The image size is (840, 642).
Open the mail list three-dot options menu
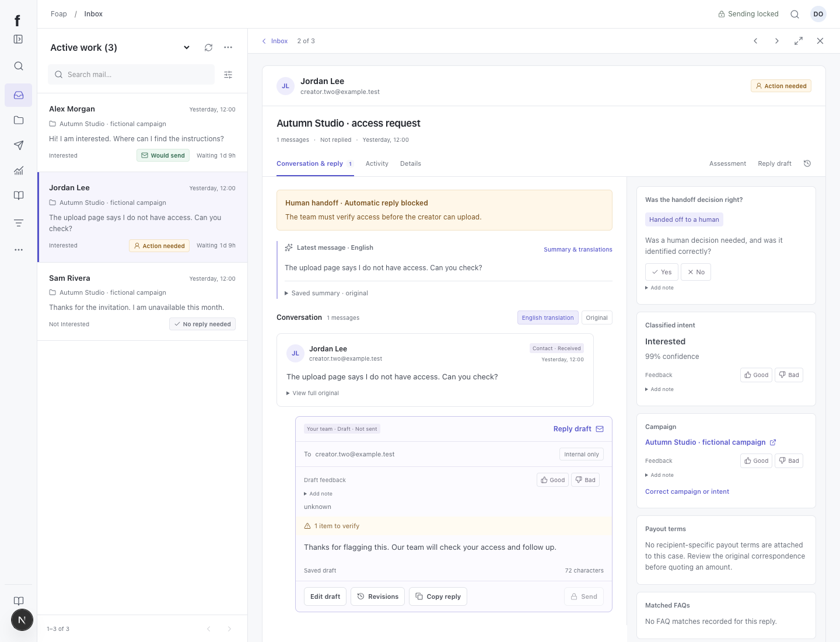tap(228, 47)
